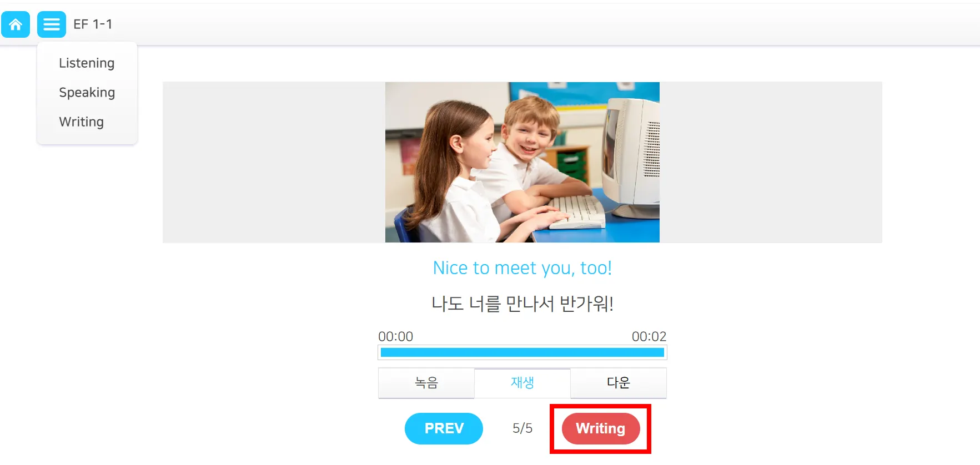Click the children at computer photo
The height and width of the screenshot is (465, 980).
click(522, 162)
